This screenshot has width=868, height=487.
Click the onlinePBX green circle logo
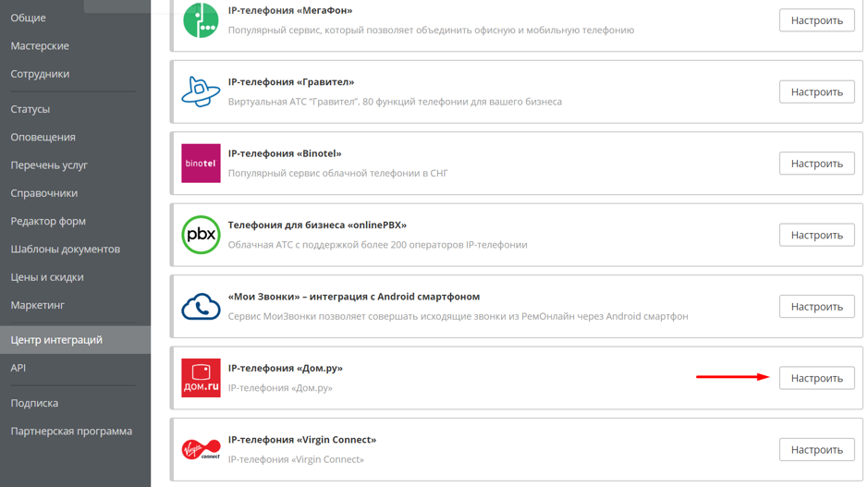coord(201,235)
